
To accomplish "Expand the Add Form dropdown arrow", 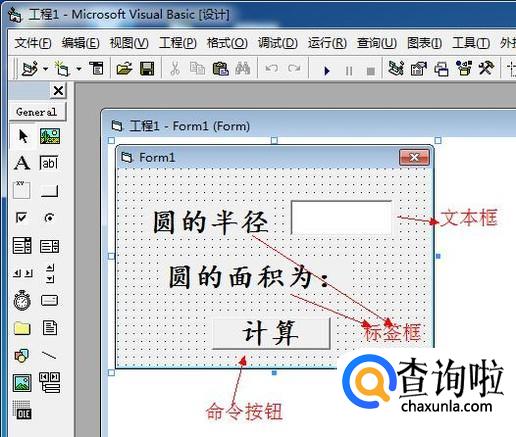I will tap(79, 69).
